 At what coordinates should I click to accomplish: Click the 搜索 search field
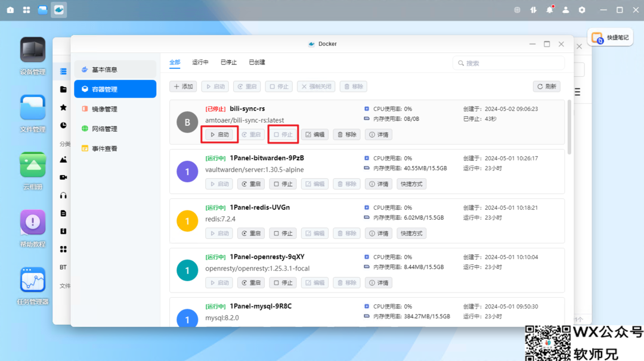point(509,63)
